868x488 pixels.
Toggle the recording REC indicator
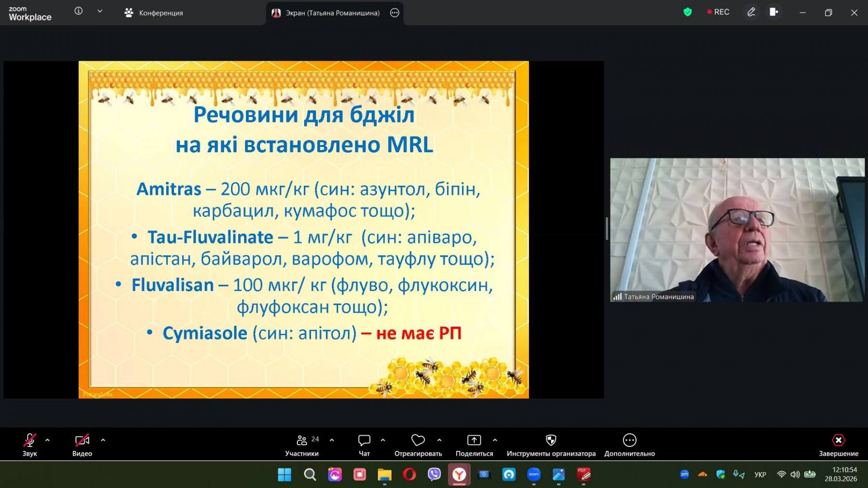[718, 12]
